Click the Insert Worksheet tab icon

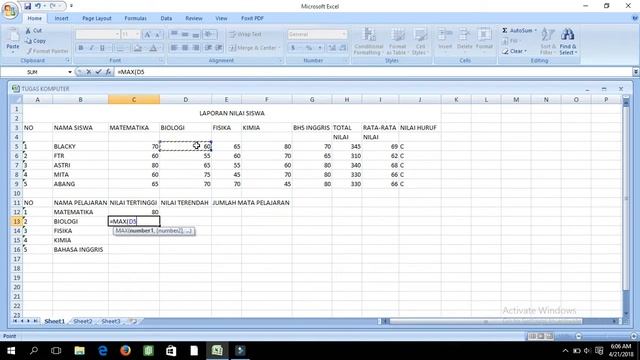pyautogui.click(x=133, y=322)
